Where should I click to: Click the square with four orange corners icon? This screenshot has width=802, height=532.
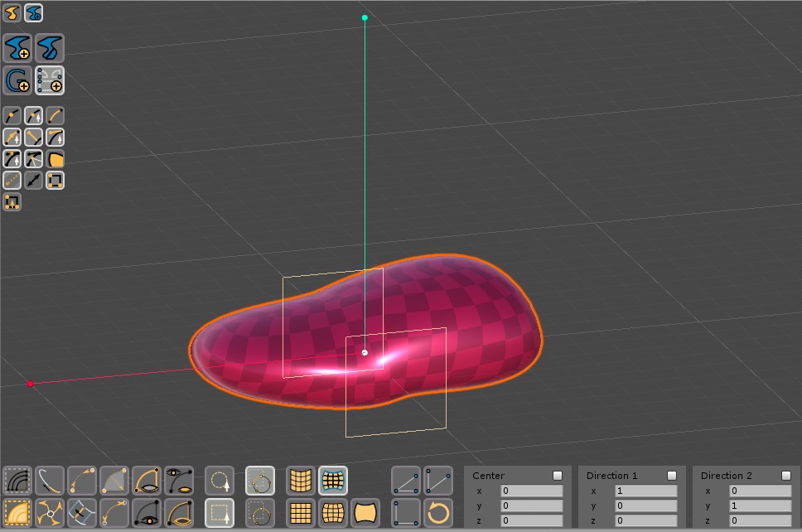click(x=56, y=180)
